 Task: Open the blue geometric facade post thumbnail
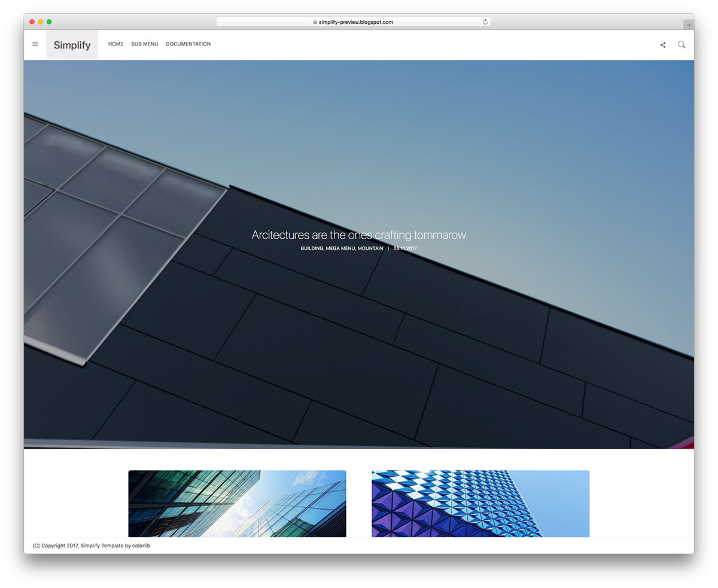pos(480,504)
